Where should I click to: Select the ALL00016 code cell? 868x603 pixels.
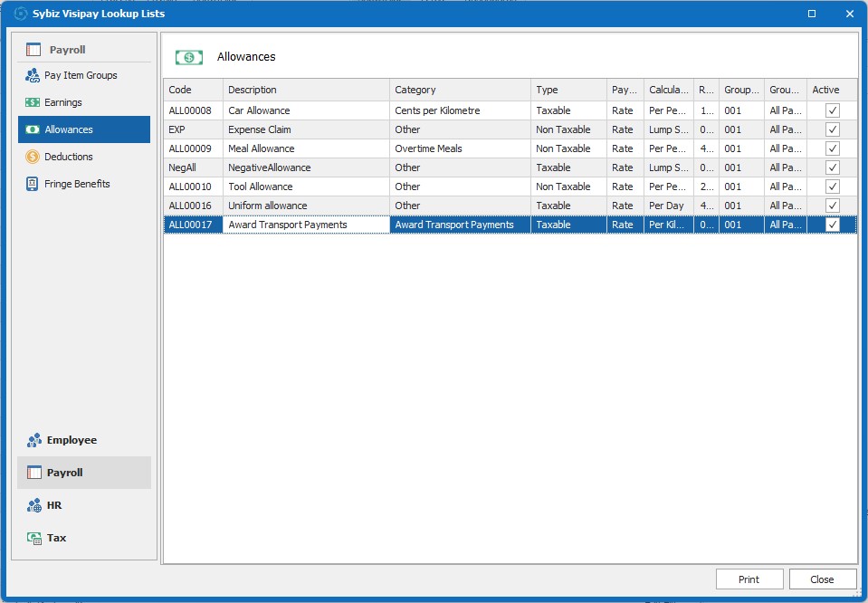coord(193,206)
